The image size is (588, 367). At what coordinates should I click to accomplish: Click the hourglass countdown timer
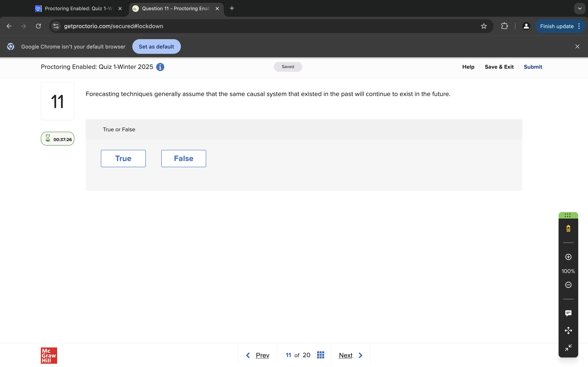tap(58, 139)
